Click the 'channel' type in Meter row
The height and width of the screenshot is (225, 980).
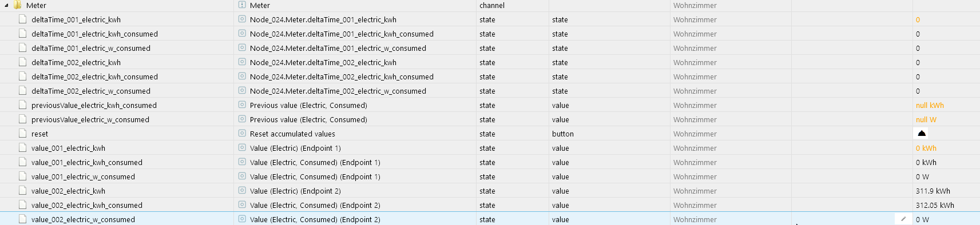492,6
